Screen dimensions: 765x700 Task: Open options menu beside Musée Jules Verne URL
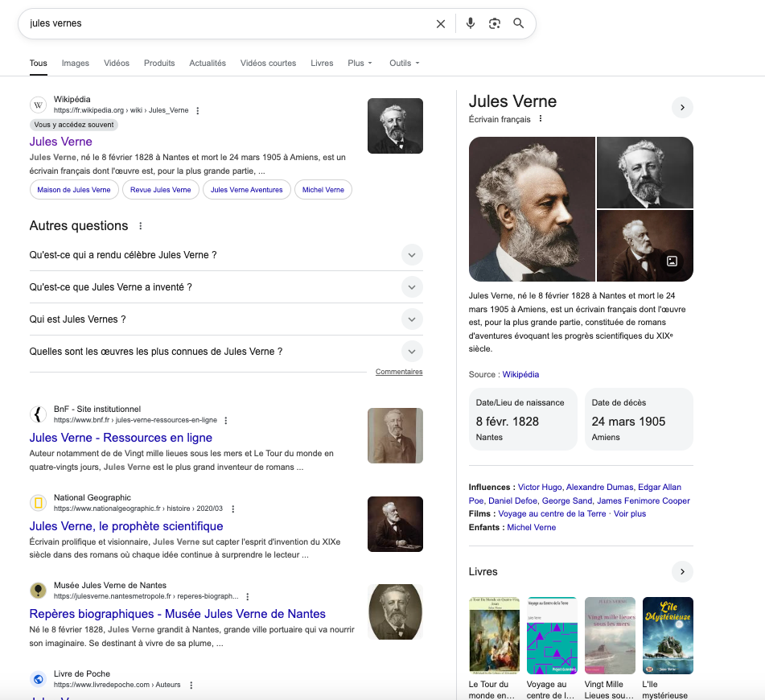tap(248, 596)
